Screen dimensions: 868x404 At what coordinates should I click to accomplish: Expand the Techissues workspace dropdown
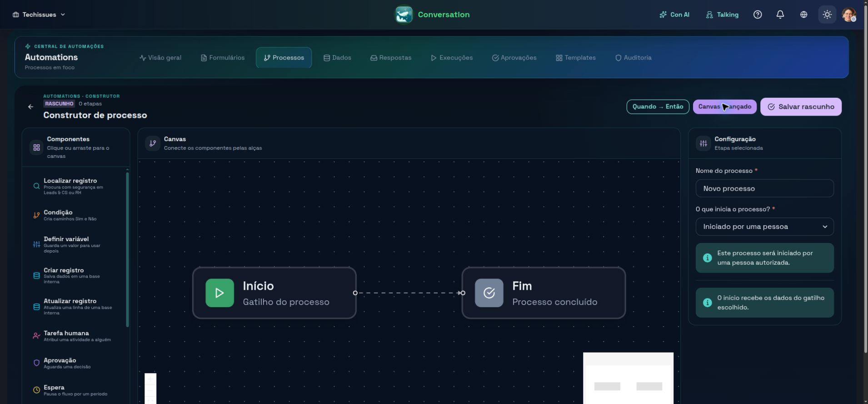click(39, 15)
